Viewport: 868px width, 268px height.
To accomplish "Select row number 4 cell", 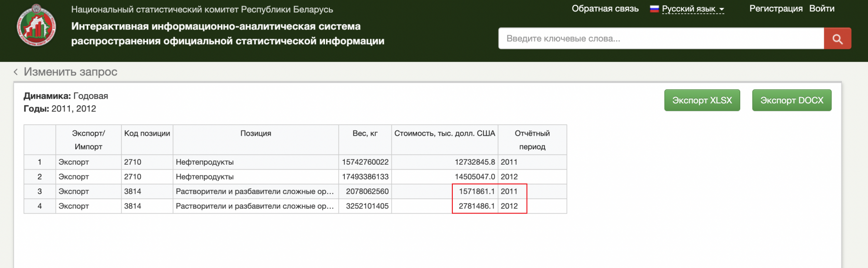I will (40, 206).
